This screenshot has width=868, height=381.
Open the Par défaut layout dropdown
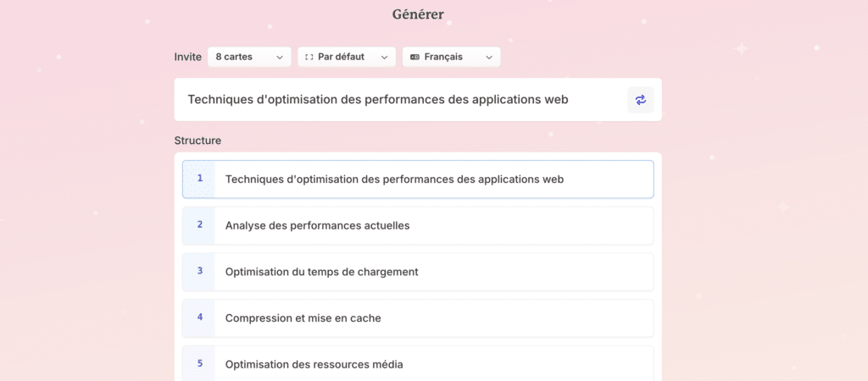[x=347, y=57]
